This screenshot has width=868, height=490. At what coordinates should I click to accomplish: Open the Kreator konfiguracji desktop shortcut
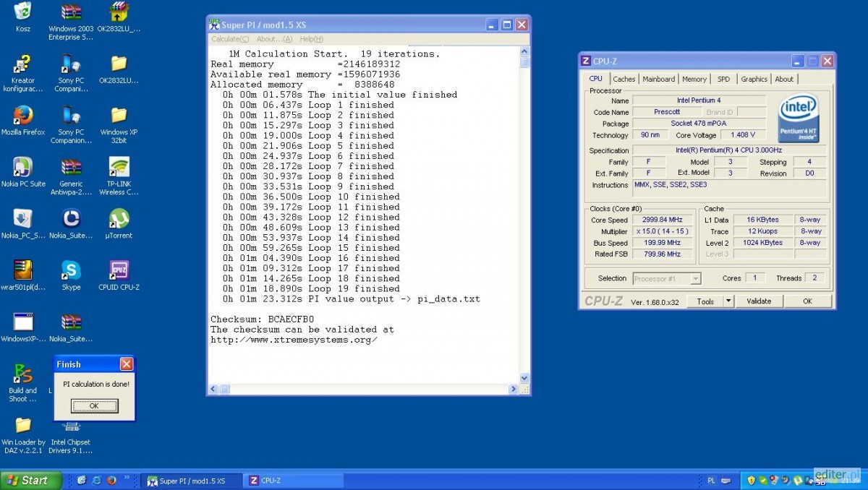coord(22,64)
